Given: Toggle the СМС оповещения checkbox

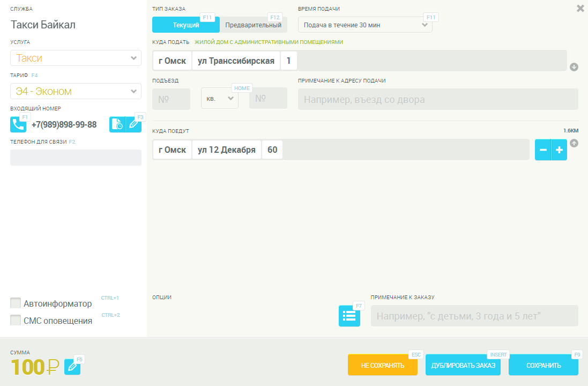Looking at the screenshot, I should [16, 320].
